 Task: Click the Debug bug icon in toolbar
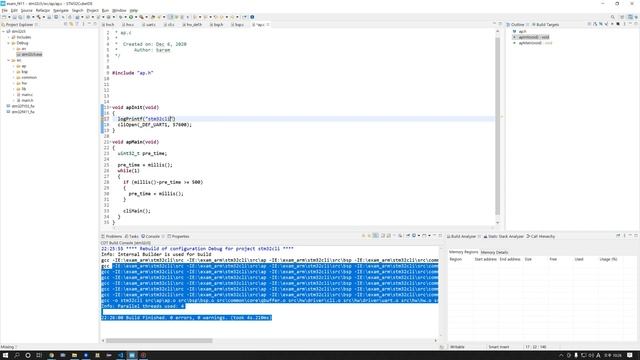point(120,17)
